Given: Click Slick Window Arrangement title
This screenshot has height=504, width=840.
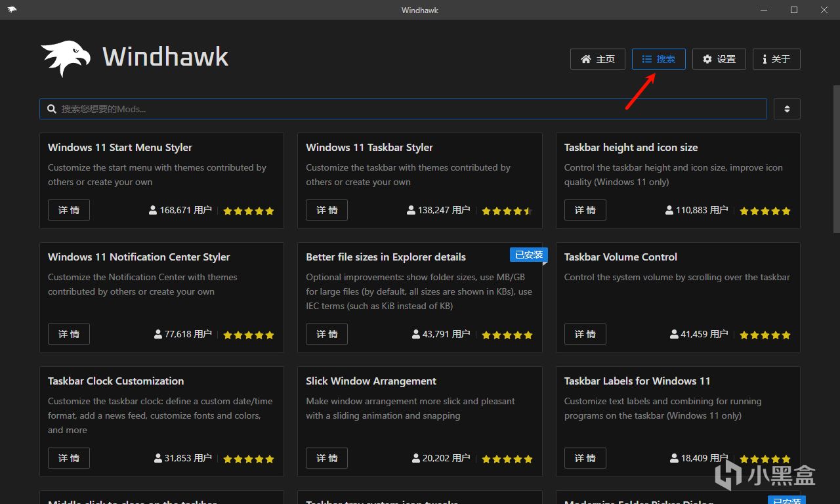Looking at the screenshot, I should point(371,381).
